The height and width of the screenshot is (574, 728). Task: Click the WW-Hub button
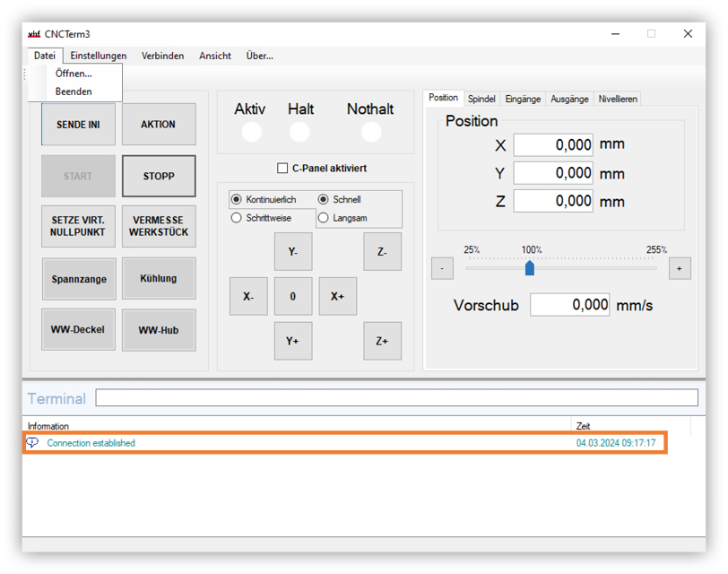(x=159, y=330)
